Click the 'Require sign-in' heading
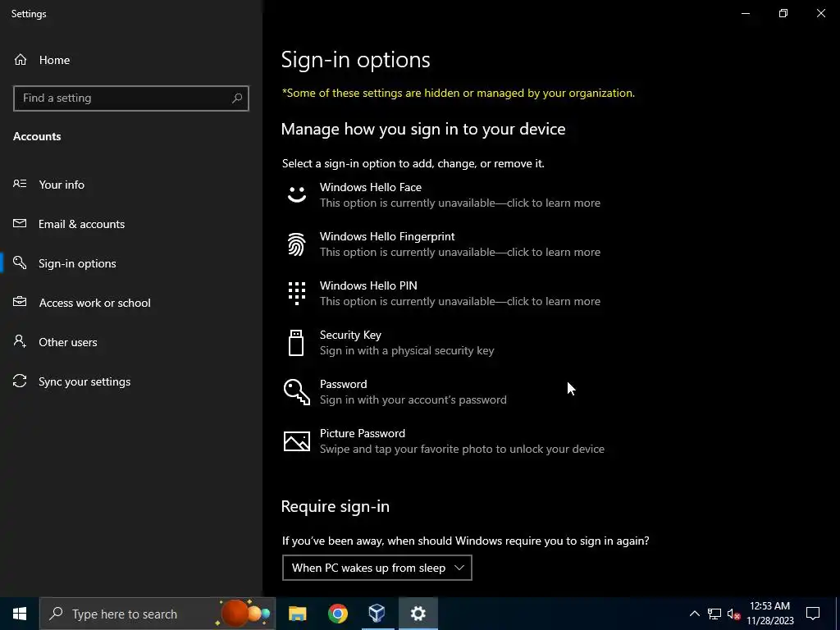Viewport: 840px width, 630px height. click(x=336, y=506)
